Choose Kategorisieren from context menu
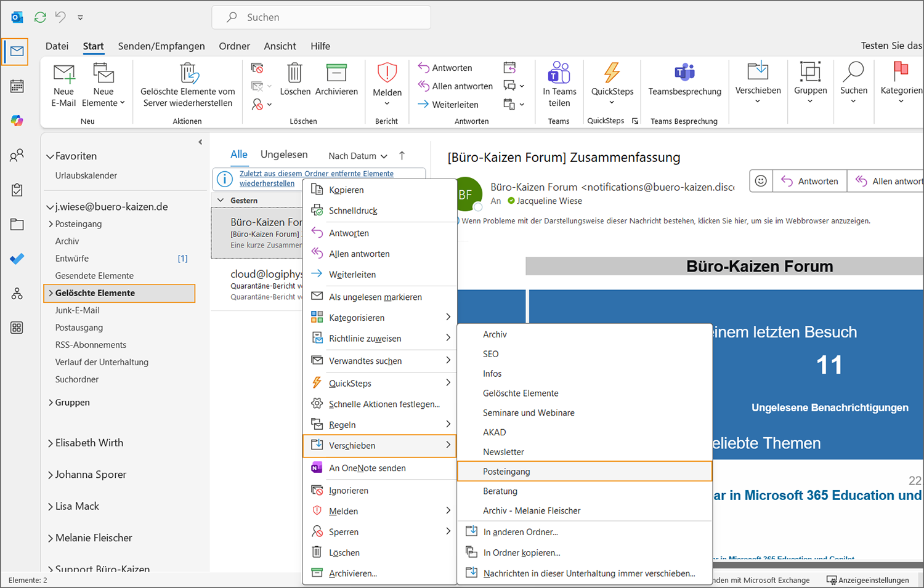 pos(357,318)
